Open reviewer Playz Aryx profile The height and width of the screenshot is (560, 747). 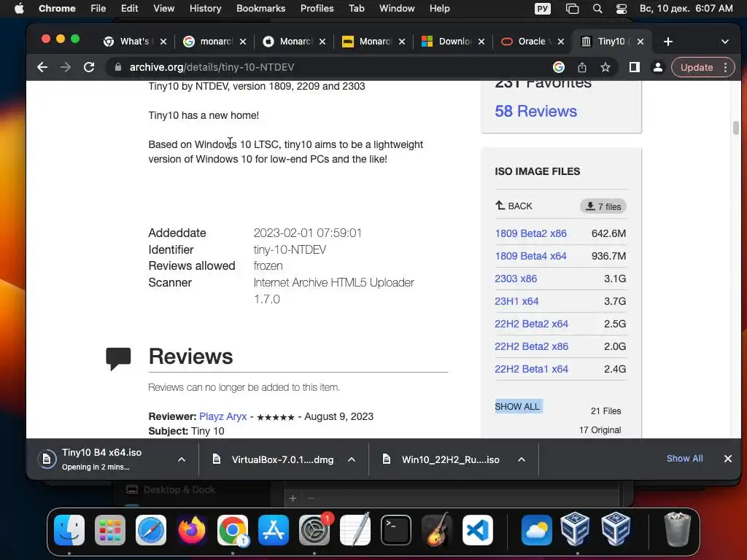[x=222, y=416]
